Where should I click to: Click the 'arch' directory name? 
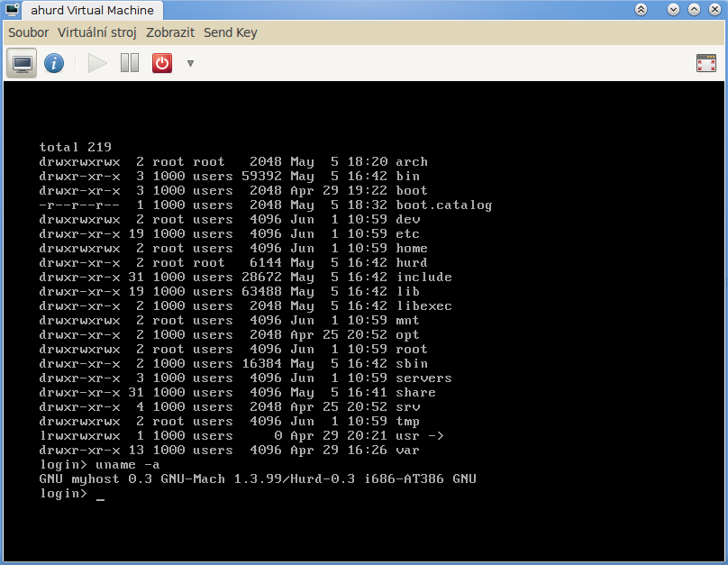coord(412,161)
